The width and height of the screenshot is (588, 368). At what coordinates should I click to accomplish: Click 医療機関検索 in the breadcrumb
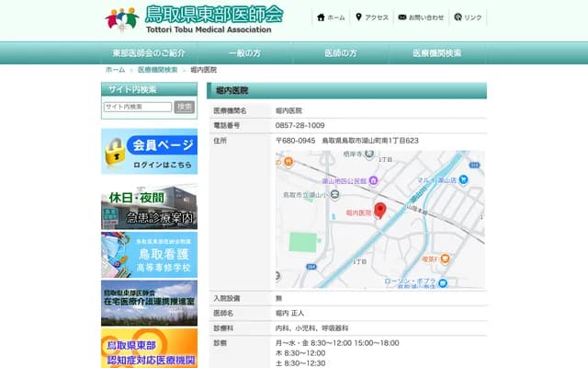click(x=157, y=70)
